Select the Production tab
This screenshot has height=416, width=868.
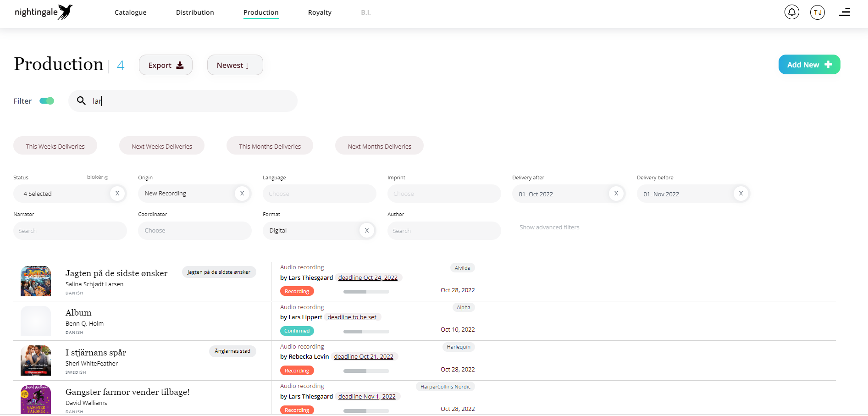pyautogui.click(x=261, y=12)
